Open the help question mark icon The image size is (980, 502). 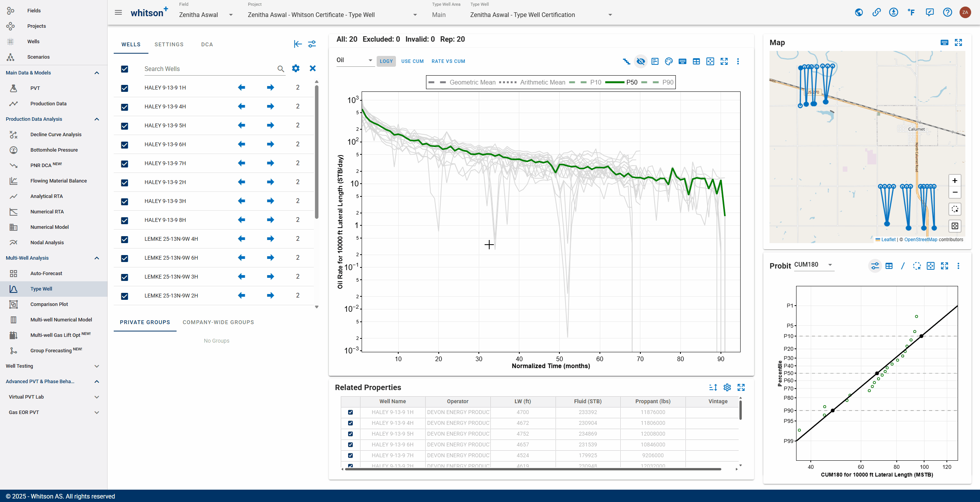(x=948, y=12)
